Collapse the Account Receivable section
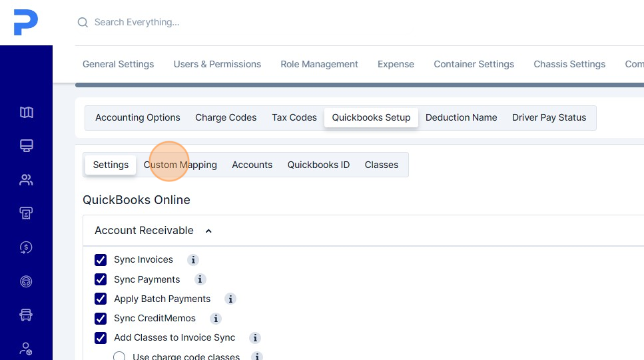This screenshot has width=644, height=360. click(x=208, y=231)
